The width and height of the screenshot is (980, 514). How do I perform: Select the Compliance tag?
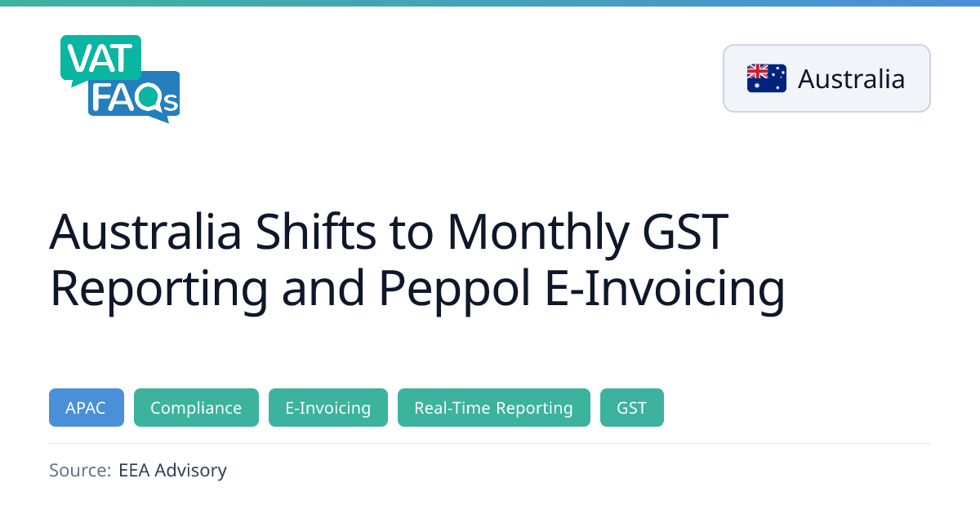(x=196, y=407)
